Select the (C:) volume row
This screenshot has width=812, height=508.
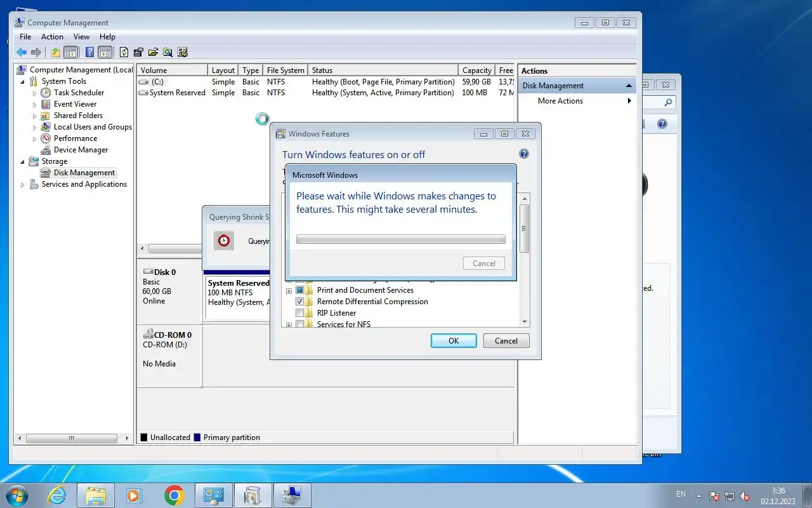pos(325,82)
